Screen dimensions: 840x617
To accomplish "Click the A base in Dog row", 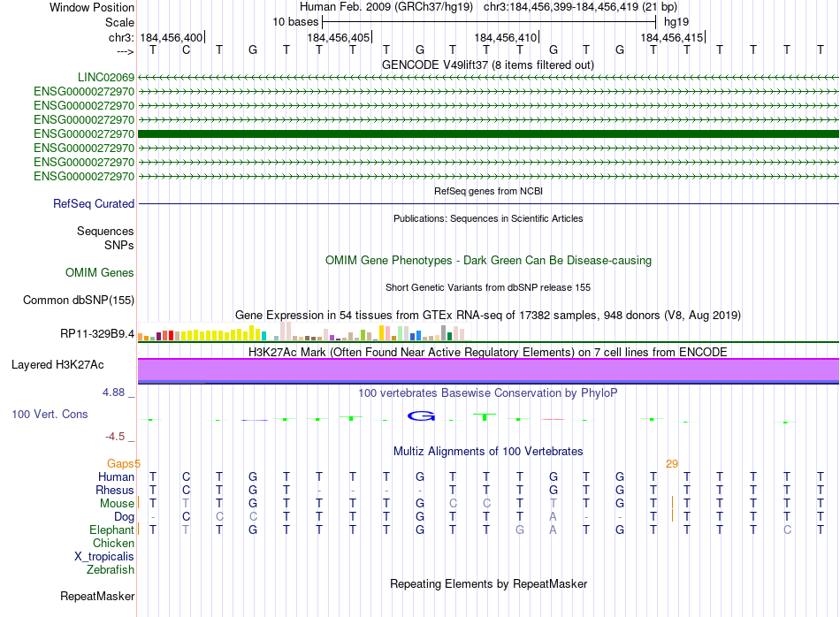I will pyautogui.click(x=553, y=517).
